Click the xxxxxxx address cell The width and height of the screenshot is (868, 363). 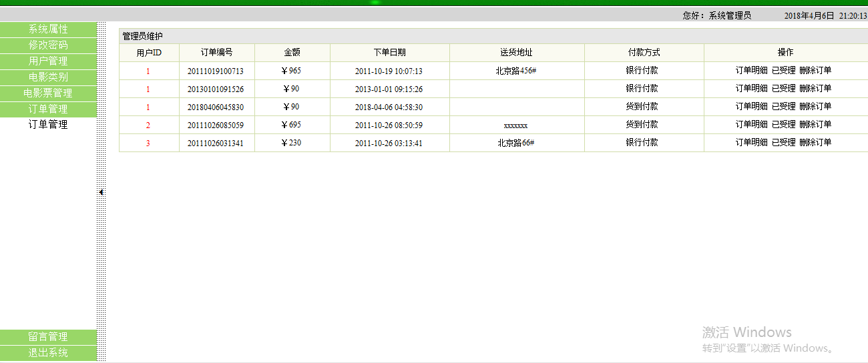point(516,125)
